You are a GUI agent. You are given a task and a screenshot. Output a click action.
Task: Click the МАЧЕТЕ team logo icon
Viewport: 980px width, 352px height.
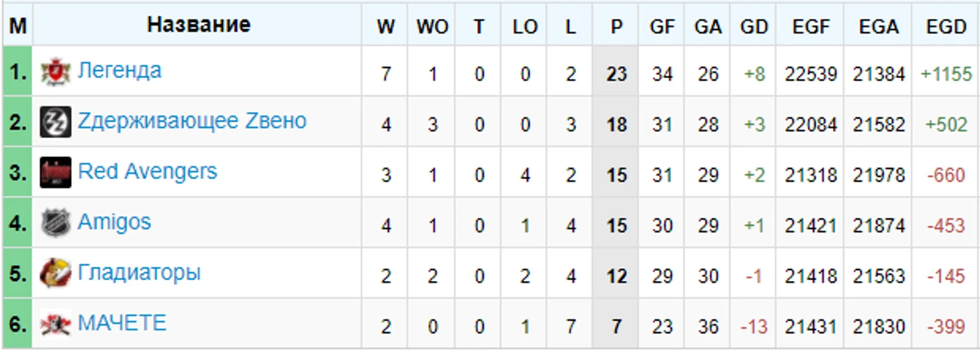55,325
